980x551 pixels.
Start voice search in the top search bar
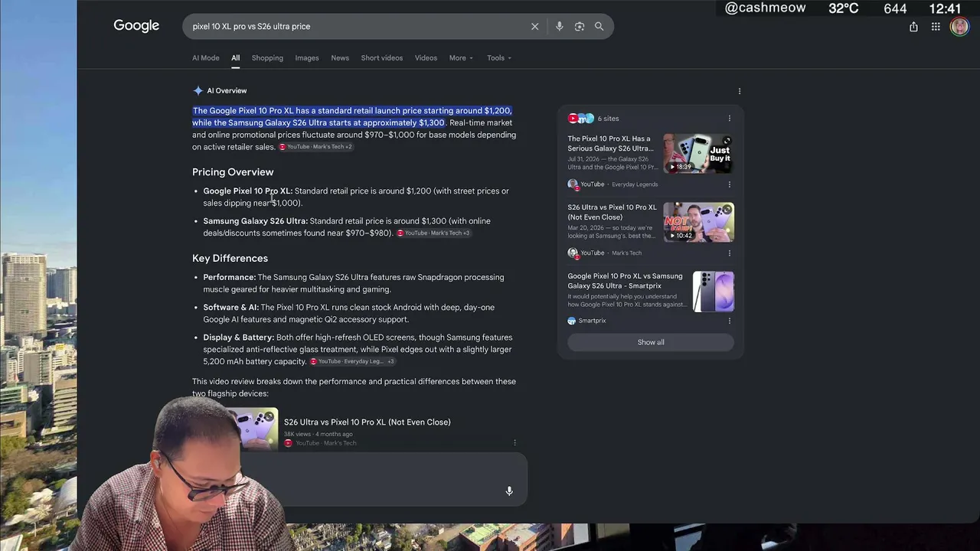click(560, 27)
